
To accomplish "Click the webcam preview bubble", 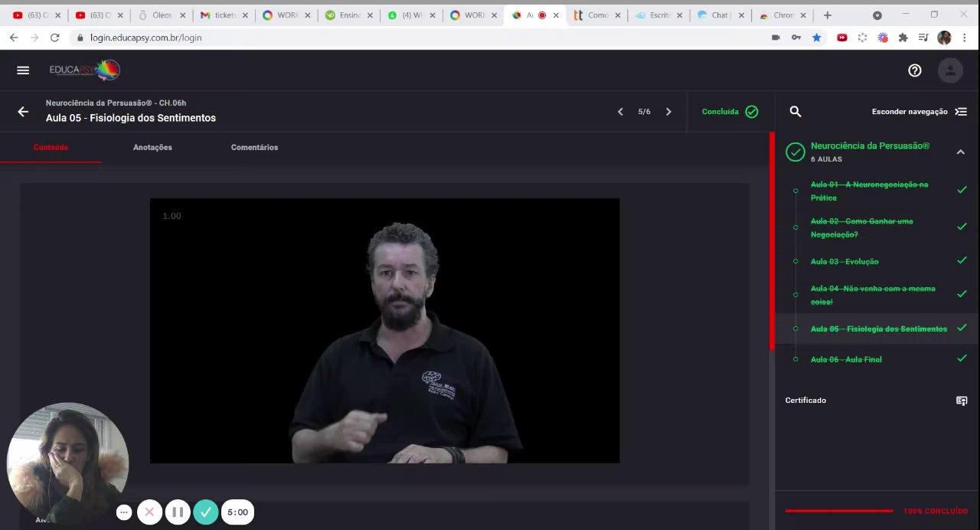I will click(67, 463).
